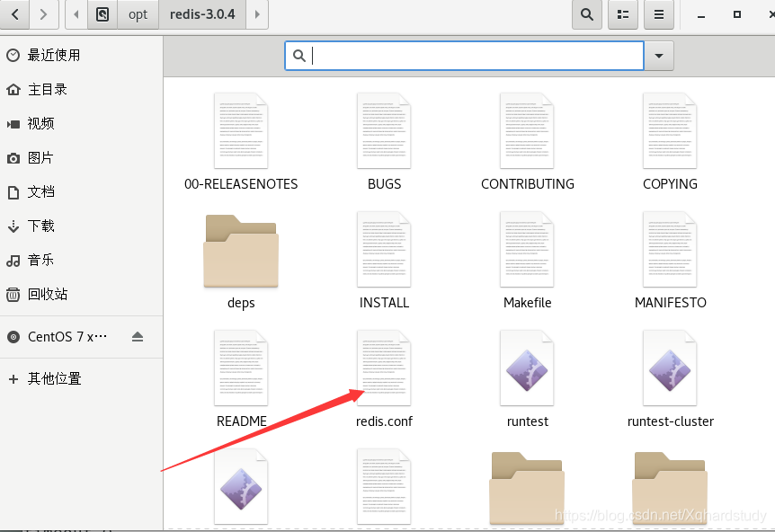Open 文档 in sidebar
The height and width of the screenshot is (532, 775).
[81, 191]
